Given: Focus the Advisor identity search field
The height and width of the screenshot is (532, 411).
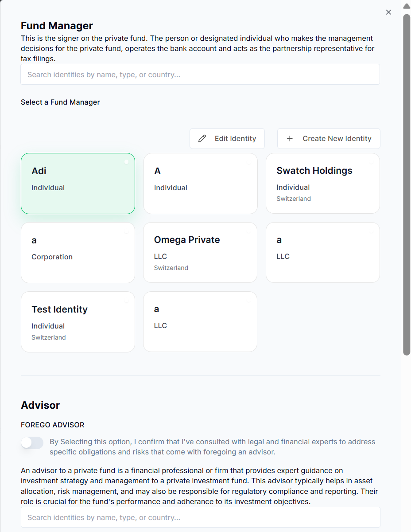Looking at the screenshot, I should point(200,517).
